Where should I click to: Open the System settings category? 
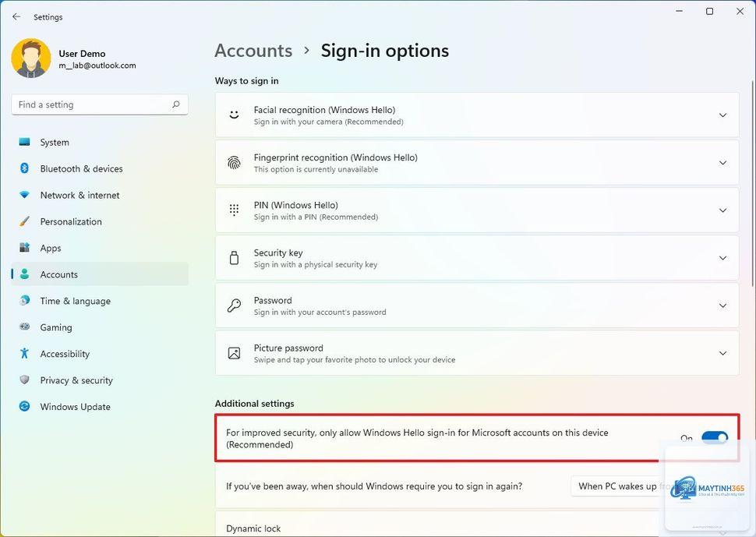coord(99,142)
